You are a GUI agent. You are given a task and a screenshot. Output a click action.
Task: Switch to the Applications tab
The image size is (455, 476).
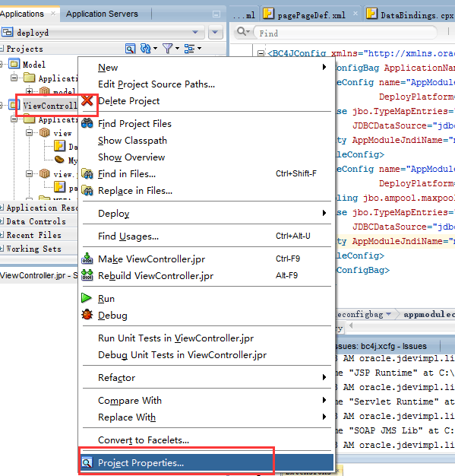(x=22, y=14)
